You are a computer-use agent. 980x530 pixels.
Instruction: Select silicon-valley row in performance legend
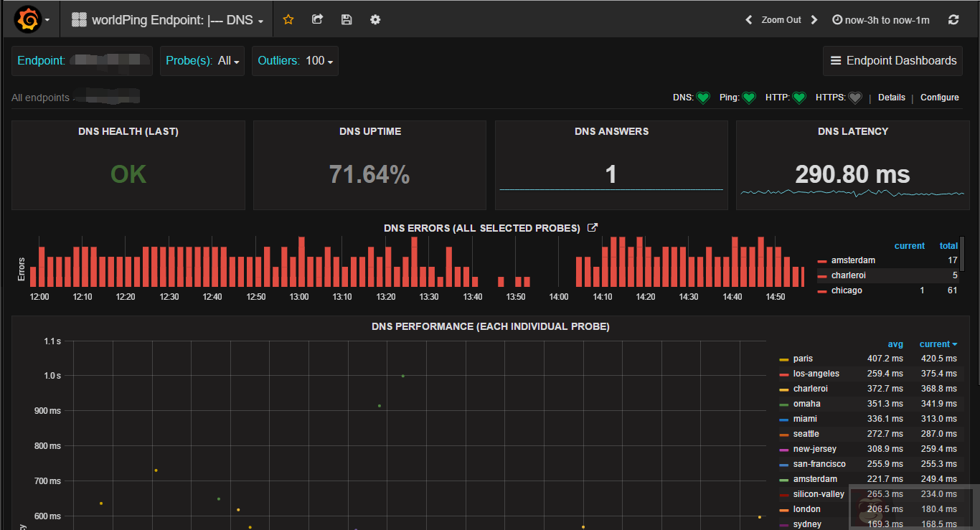point(869,494)
